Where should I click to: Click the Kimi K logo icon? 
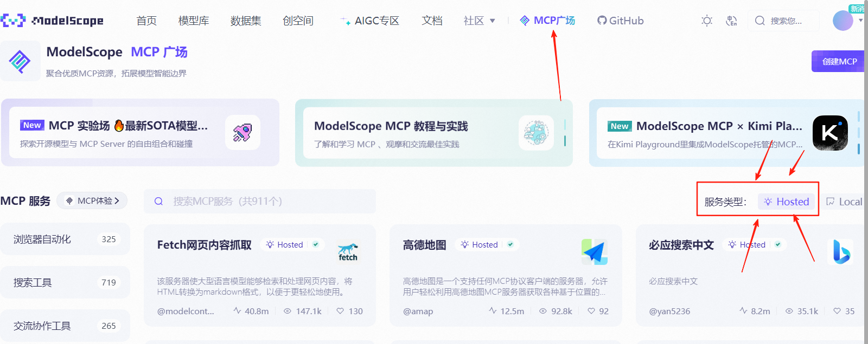[830, 133]
